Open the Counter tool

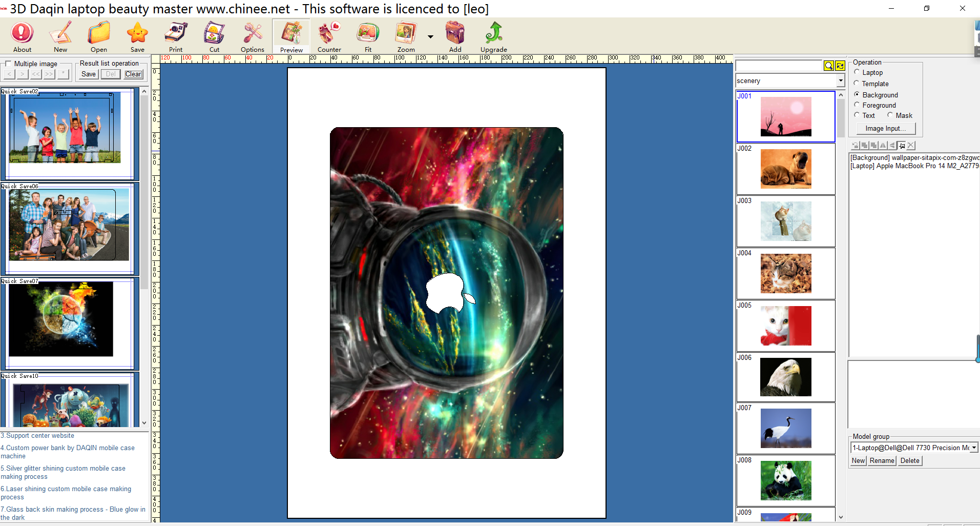point(329,37)
